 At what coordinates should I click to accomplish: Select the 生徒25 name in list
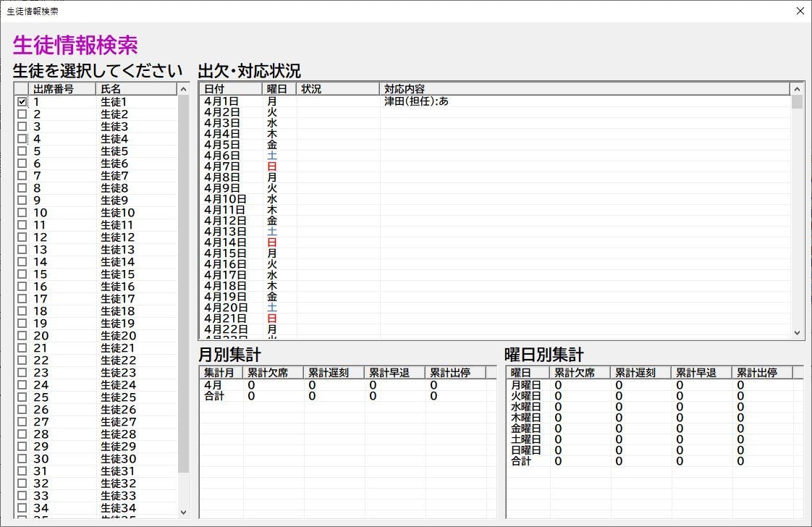pyautogui.click(x=118, y=397)
